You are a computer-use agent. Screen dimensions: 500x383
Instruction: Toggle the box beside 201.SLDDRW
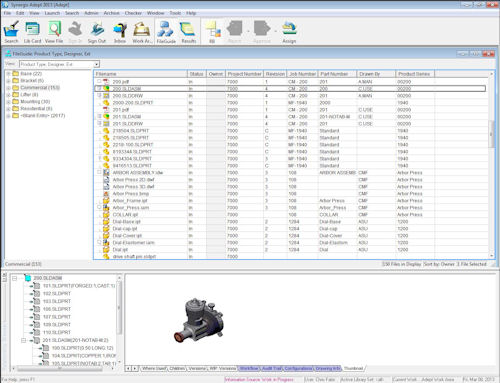[99, 123]
